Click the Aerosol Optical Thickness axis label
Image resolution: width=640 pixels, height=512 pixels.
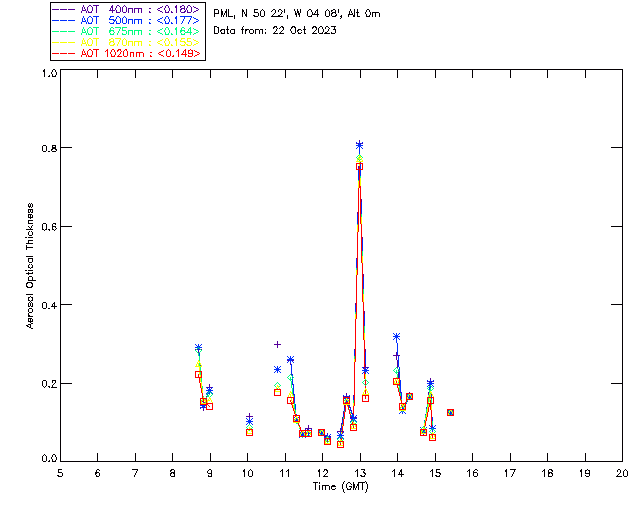pyautogui.click(x=30, y=266)
